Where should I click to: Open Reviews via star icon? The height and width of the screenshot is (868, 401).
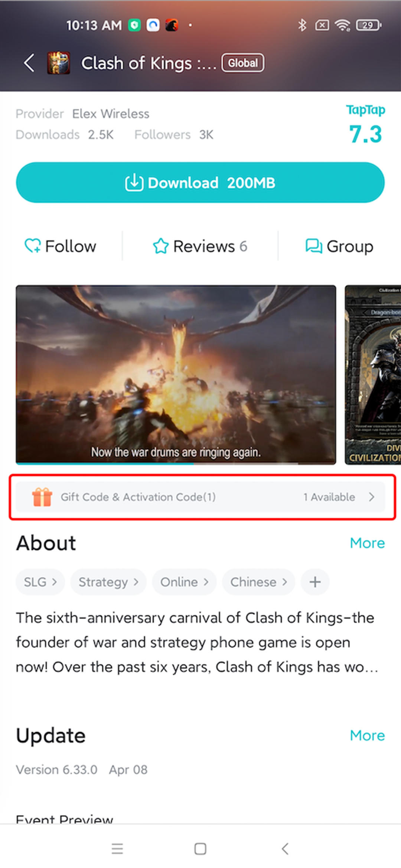click(160, 246)
